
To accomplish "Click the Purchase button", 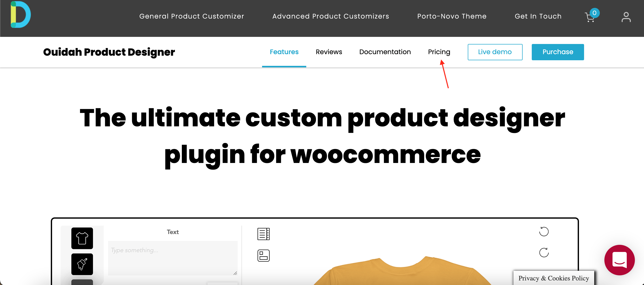I will (558, 52).
